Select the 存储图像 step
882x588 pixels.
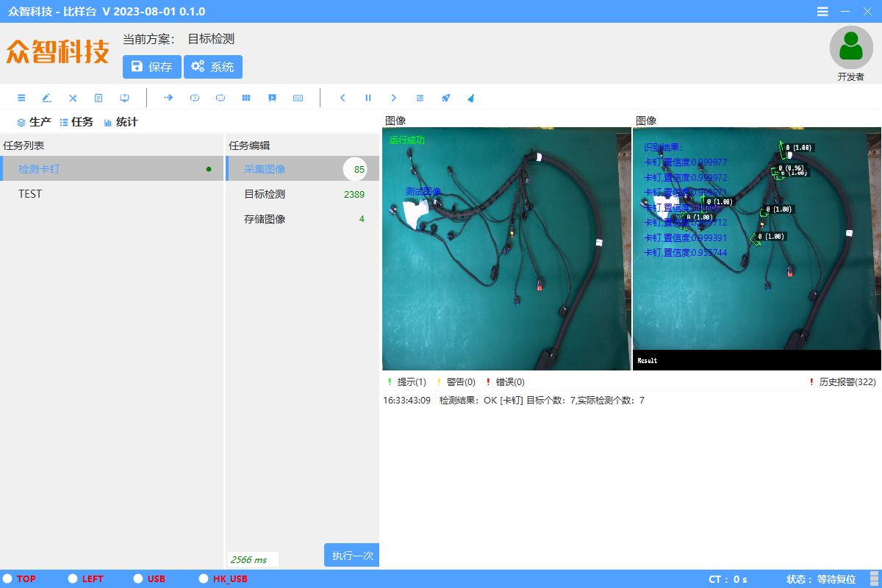303,219
